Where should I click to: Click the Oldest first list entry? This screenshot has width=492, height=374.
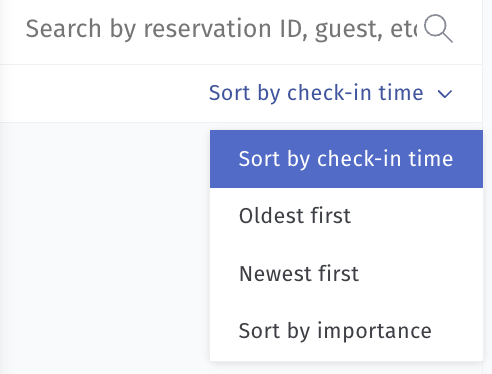pos(346,216)
